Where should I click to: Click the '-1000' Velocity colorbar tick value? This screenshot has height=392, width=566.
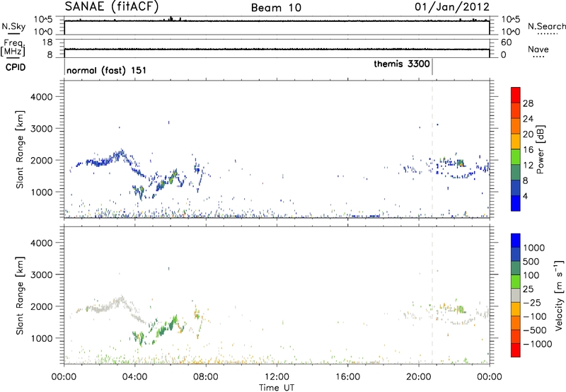point(537,344)
